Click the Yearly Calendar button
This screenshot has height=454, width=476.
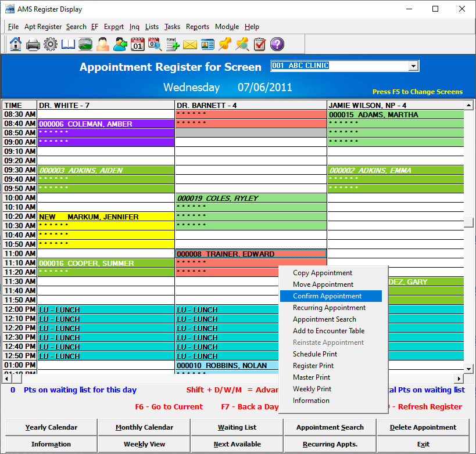click(51, 427)
